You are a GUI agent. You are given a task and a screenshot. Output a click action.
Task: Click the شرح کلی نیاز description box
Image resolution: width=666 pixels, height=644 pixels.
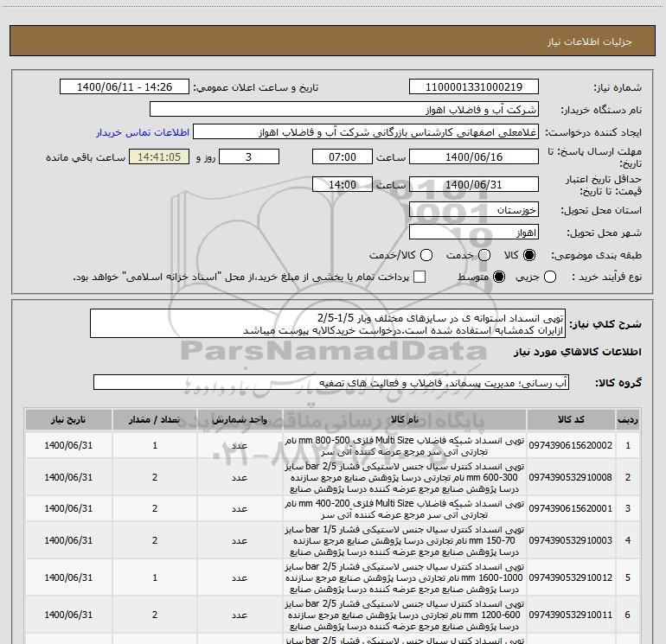(x=328, y=323)
